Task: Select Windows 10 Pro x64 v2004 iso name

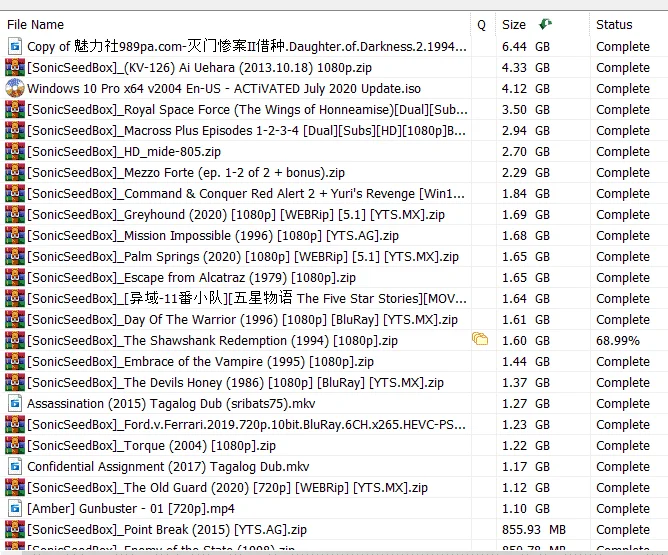Action: tap(224, 89)
